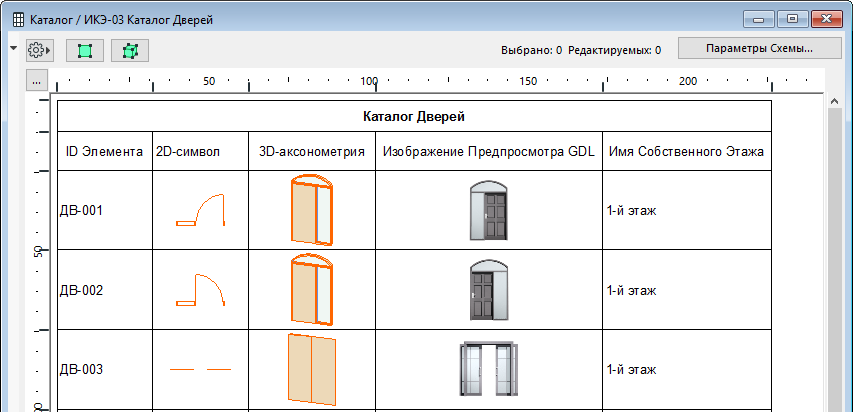Open the gear settings dropdown in toolbar
The height and width of the screenshot is (412, 853).
pyautogui.click(x=39, y=50)
